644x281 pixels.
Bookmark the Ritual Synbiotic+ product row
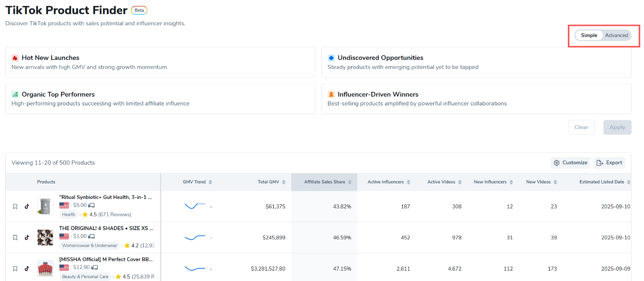click(15, 206)
